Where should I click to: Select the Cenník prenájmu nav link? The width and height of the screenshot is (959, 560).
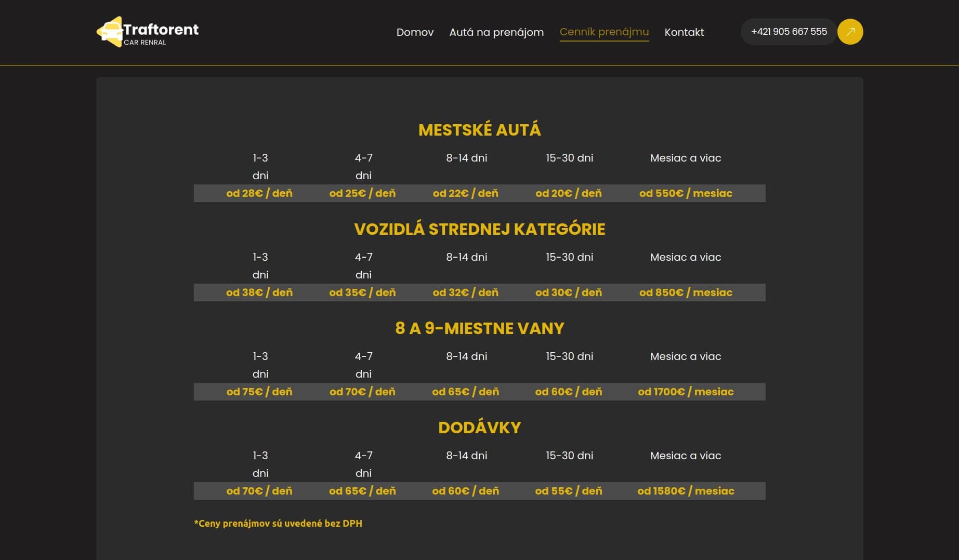[604, 32]
